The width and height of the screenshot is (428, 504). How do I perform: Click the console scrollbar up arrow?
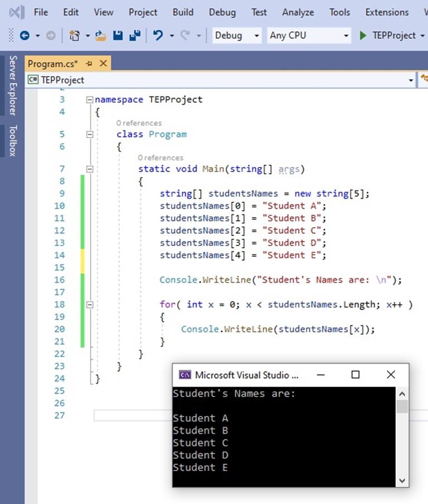[402, 394]
